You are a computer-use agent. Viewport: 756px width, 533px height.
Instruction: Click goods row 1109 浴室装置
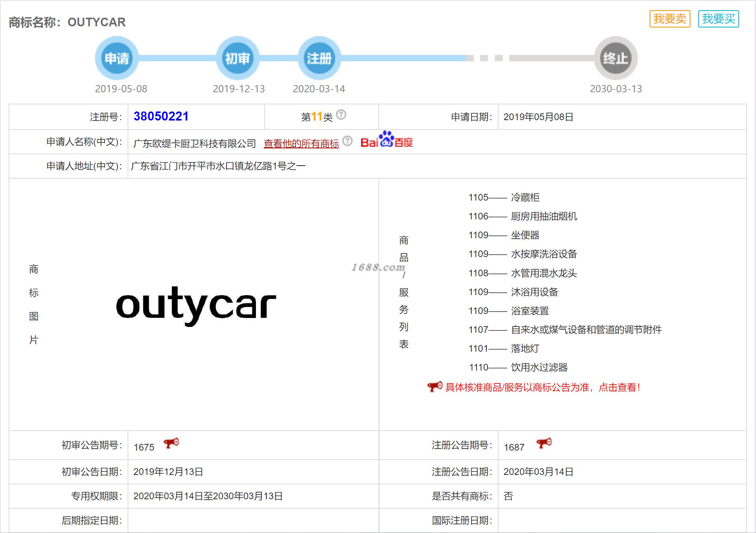coord(509,311)
